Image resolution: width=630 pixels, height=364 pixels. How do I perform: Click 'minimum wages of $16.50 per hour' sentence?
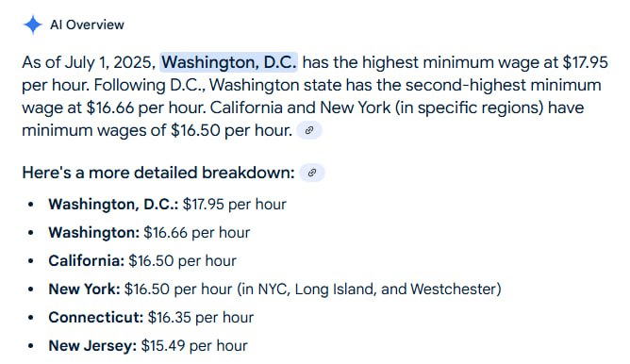[157, 130]
